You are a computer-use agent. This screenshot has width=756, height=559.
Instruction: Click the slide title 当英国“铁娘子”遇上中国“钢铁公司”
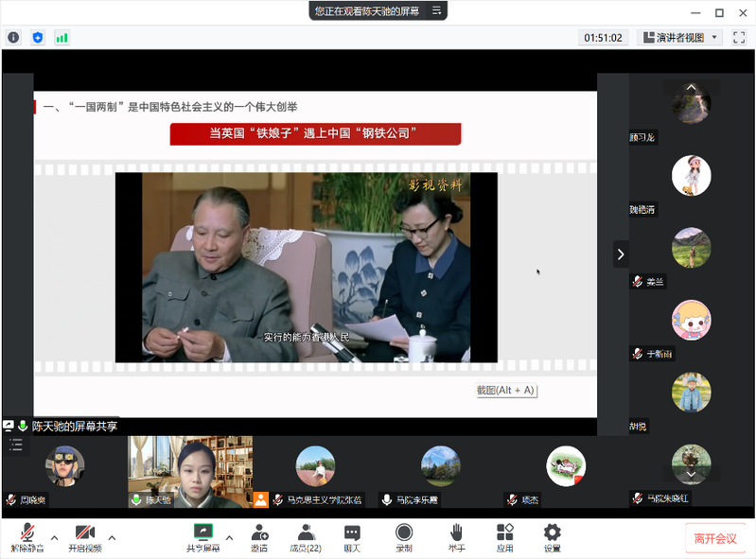point(315,133)
